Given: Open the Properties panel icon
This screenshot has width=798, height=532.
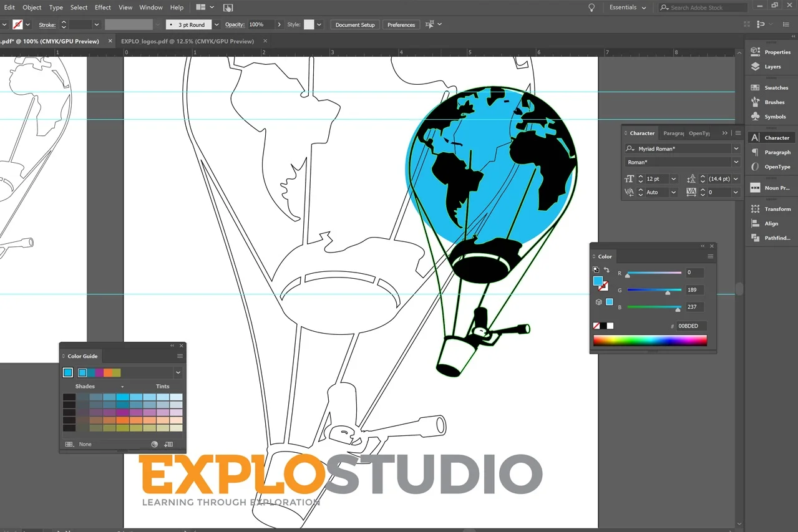Looking at the screenshot, I should point(755,52).
